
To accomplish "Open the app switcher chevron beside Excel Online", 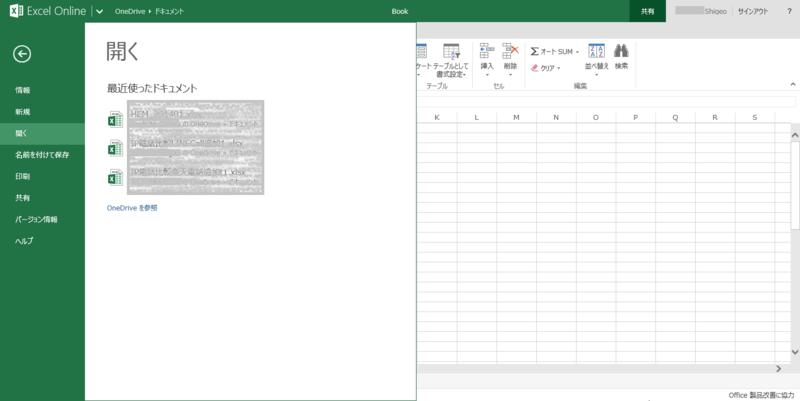I will pos(99,11).
